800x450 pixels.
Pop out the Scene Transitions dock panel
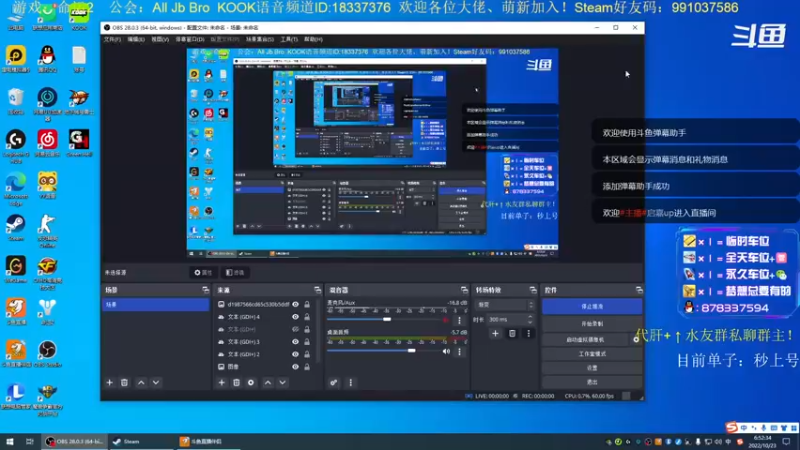[x=533, y=290]
